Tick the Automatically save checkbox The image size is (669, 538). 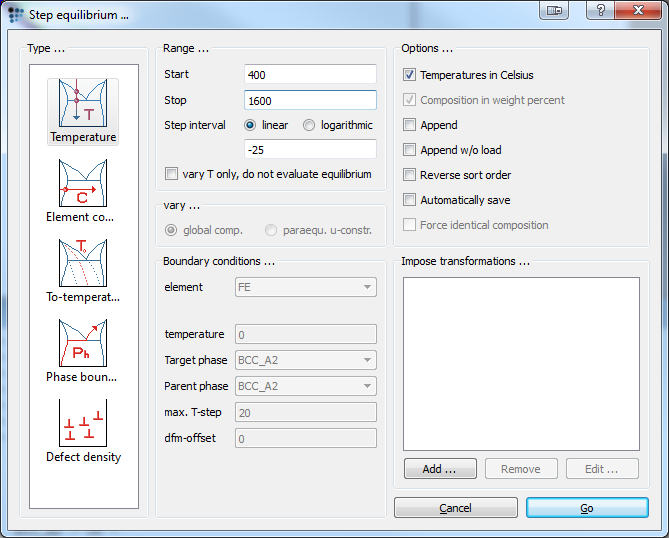(410, 200)
